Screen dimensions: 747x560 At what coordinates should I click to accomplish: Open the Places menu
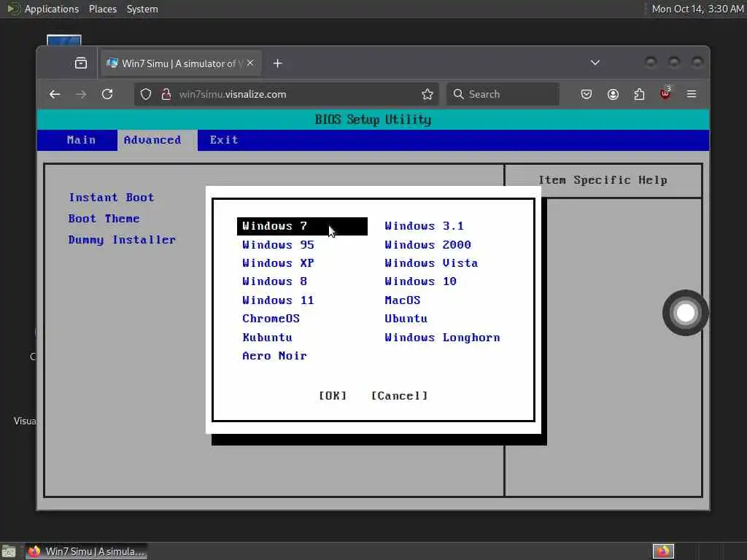pyautogui.click(x=102, y=9)
